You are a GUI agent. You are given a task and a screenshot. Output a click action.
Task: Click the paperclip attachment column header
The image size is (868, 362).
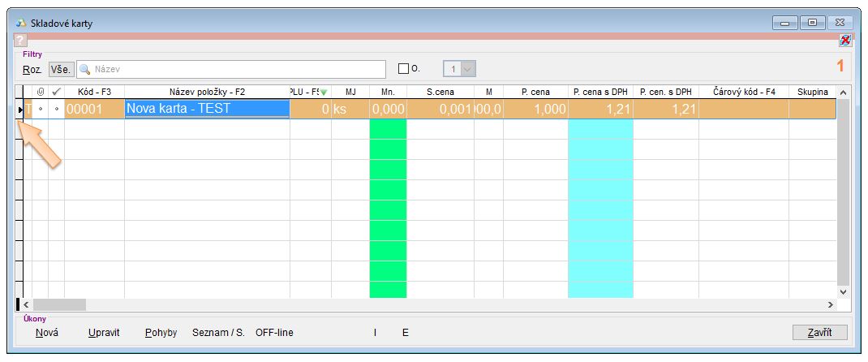pos(41,93)
